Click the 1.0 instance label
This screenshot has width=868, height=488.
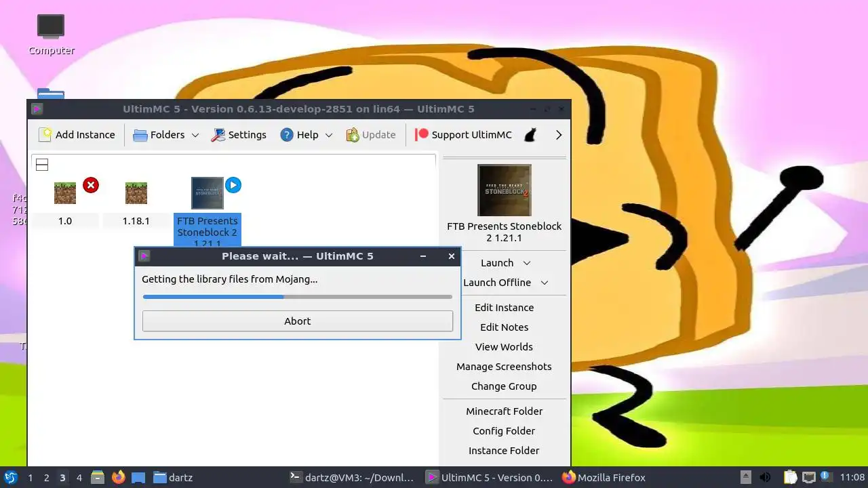65,221
